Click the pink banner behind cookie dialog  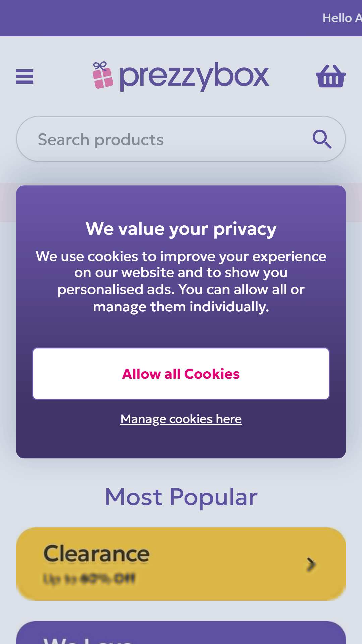pos(8,203)
